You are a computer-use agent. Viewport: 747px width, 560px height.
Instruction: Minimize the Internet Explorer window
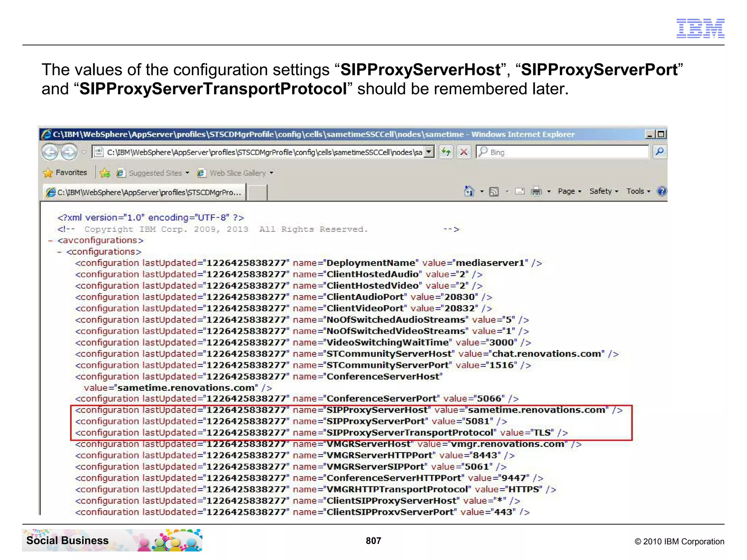pyautogui.click(x=650, y=135)
